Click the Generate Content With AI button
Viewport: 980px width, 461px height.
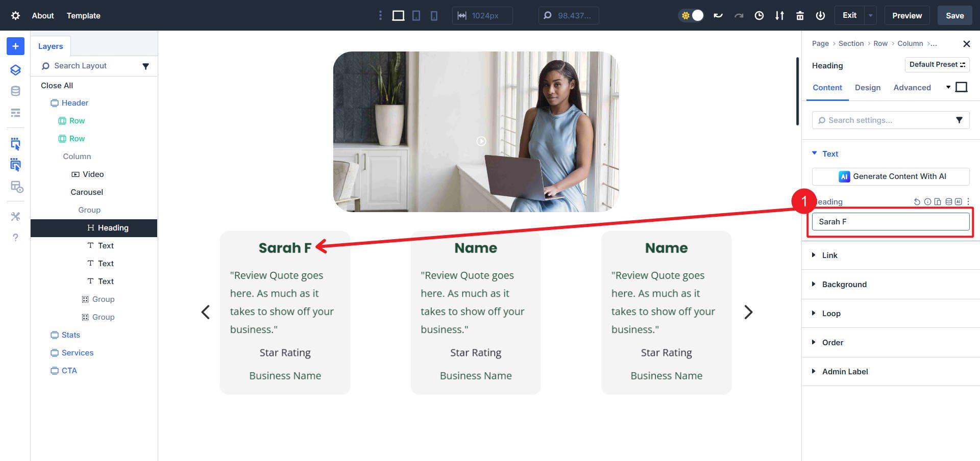tap(890, 176)
